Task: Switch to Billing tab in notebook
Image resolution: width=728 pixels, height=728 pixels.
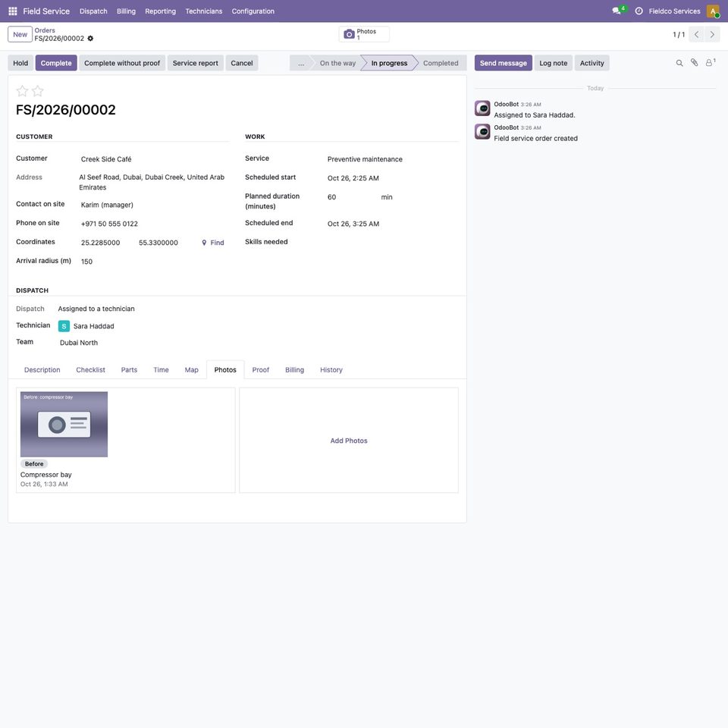Action: pyautogui.click(x=294, y=370)
